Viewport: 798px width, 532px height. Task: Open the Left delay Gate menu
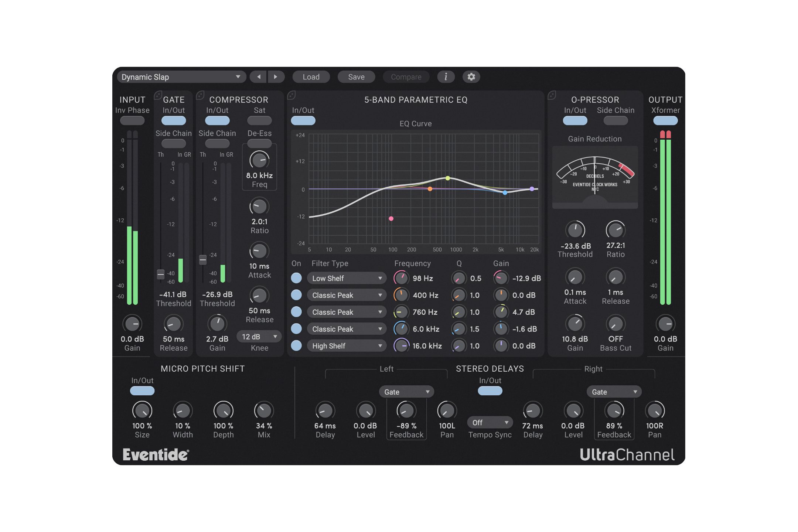406,392
